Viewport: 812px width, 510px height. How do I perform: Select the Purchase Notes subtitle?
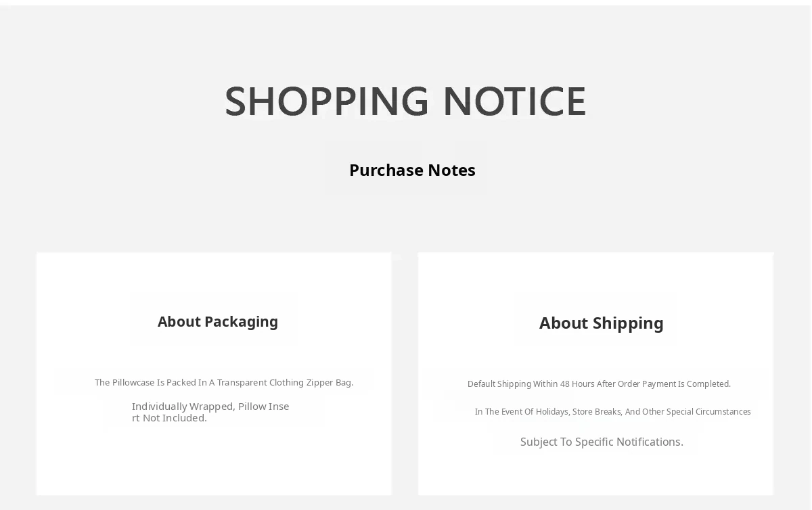[412, 170]
